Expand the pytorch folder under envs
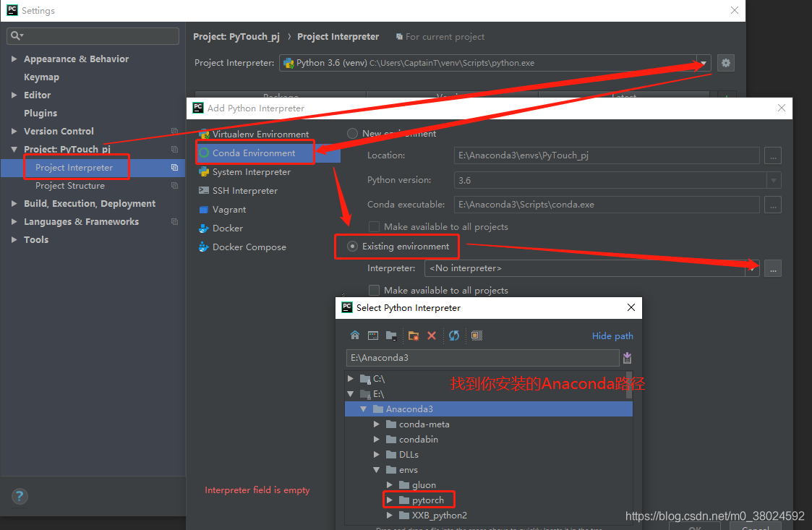Image resolution: width=812 pixels, height=530 pixels. pyautogui.click(x=390, y=500)
